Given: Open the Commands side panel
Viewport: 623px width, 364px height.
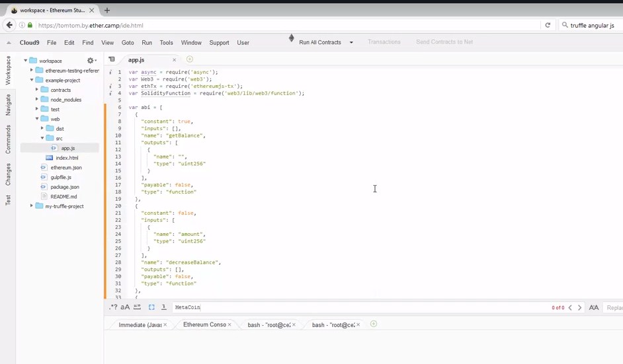Looking at the screenshot, I should pyautogui.click(x=8, y=139).
